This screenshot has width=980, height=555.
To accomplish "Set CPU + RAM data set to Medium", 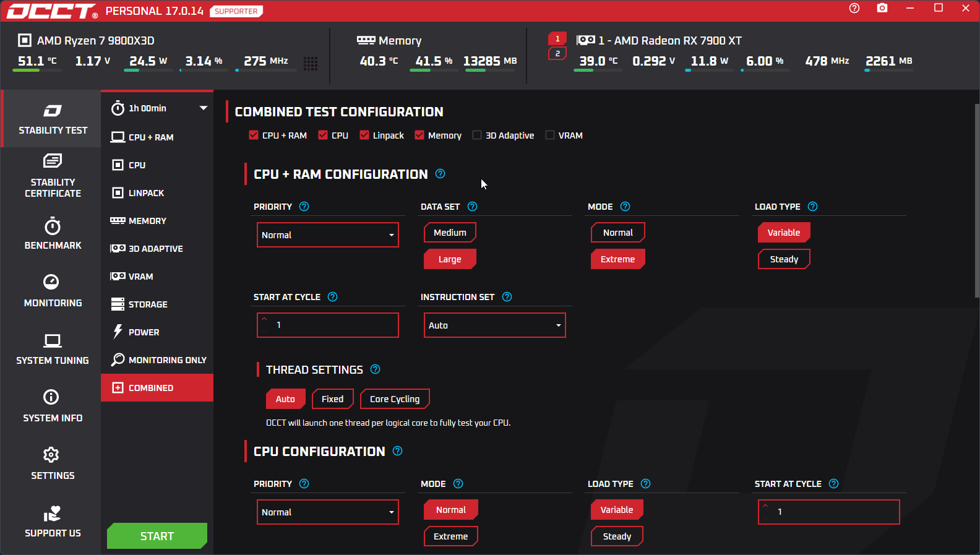I will point(450,233).
